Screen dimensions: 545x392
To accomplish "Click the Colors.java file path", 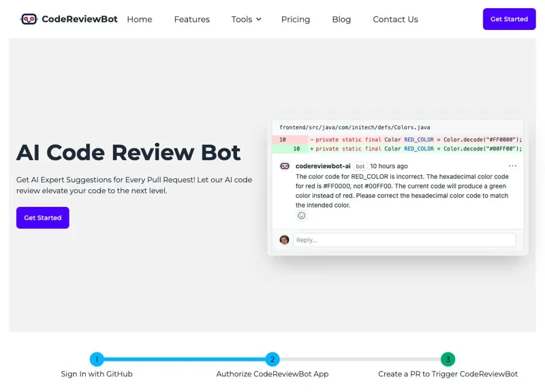I will (x=354, y=127).
